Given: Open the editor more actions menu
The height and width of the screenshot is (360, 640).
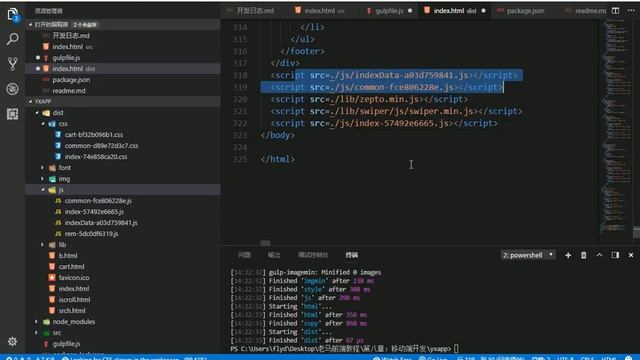Looking at the screenshot, I should pos(631,11).
